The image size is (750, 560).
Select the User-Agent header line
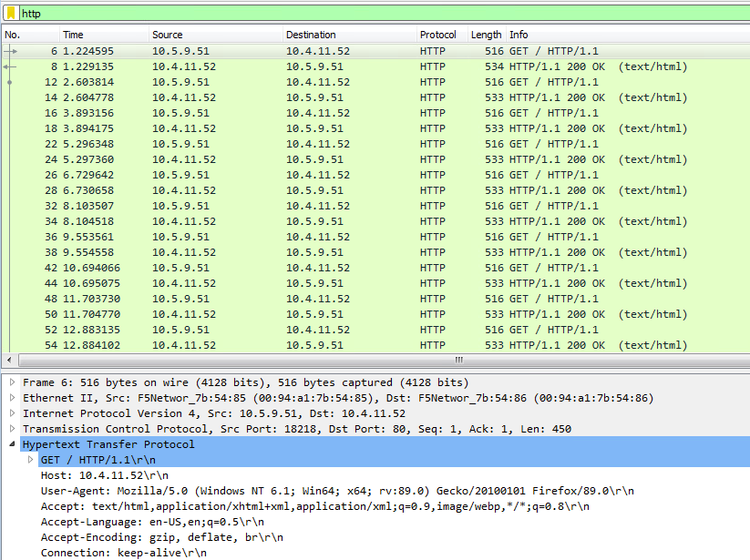337,491
